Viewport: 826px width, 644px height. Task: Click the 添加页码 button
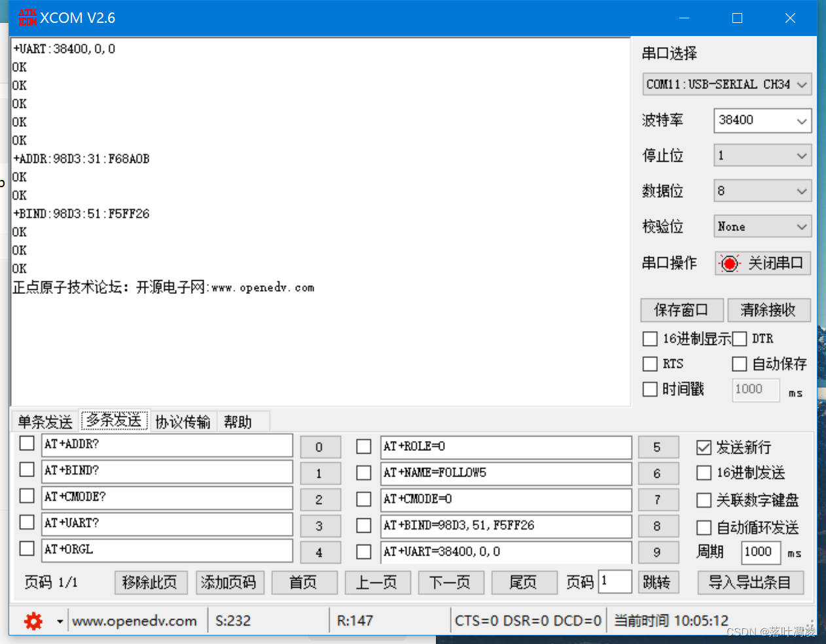coord(229,582)
